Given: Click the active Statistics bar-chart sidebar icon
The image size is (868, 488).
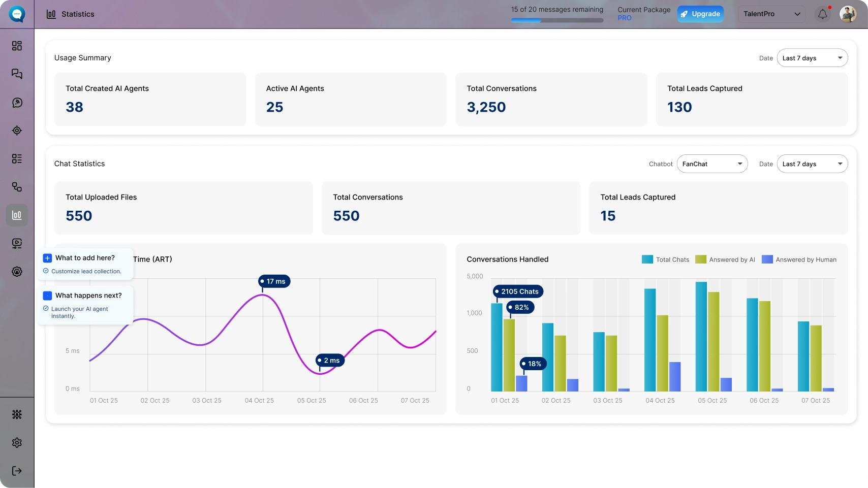Looking at the screenshot, I should 17,215.
